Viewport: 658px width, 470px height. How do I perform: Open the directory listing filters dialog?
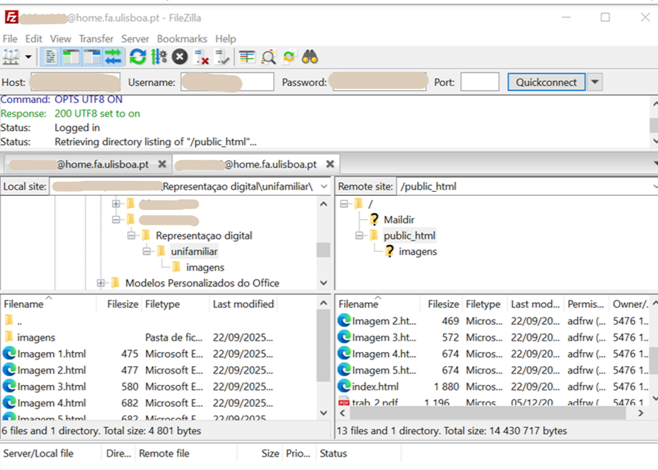[247, 57]
